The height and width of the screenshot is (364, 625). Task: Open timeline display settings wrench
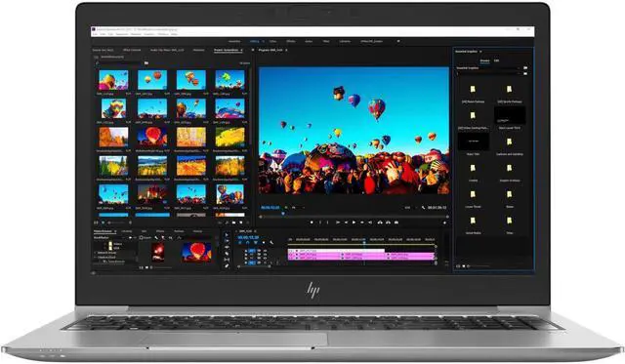tap(271, 242)
